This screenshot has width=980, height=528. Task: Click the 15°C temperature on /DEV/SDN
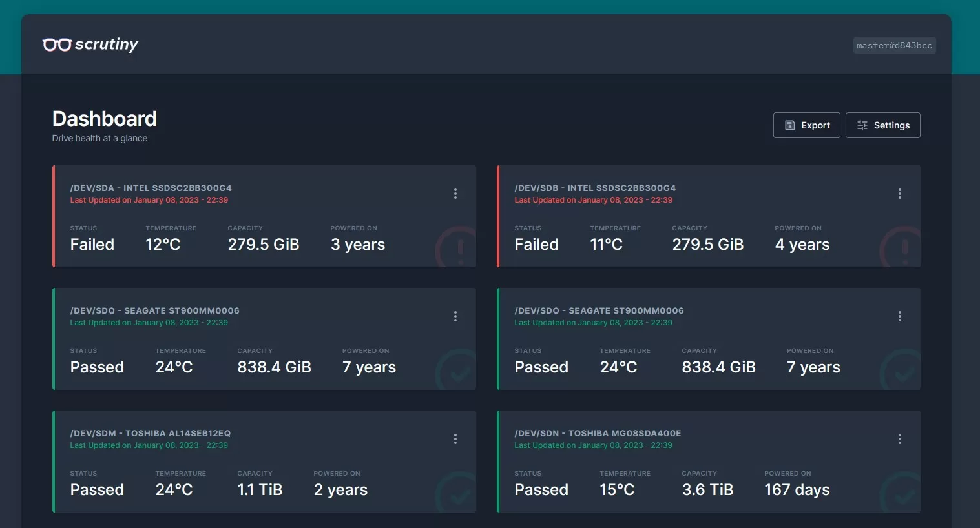click(617, 490)
